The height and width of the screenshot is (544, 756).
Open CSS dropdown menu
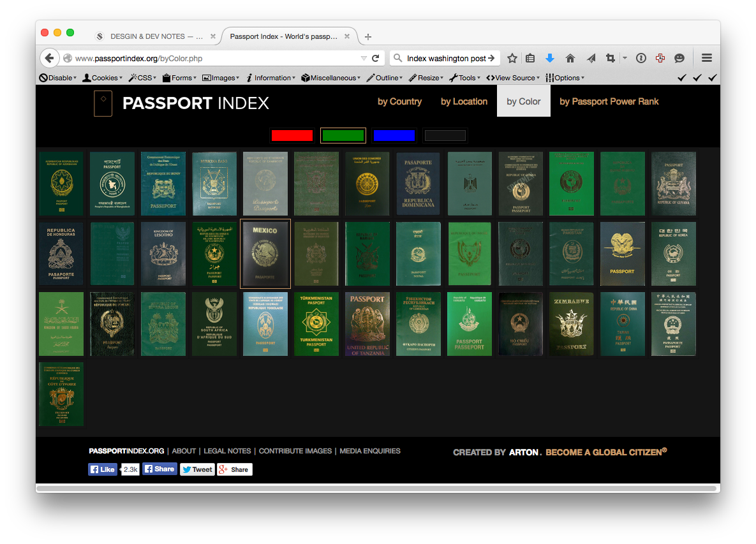pos(142,78)
